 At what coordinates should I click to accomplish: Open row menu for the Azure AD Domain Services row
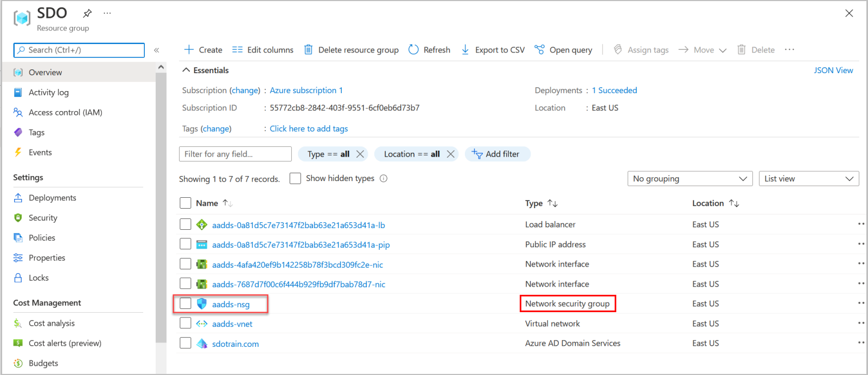click(x=861, y=342)
